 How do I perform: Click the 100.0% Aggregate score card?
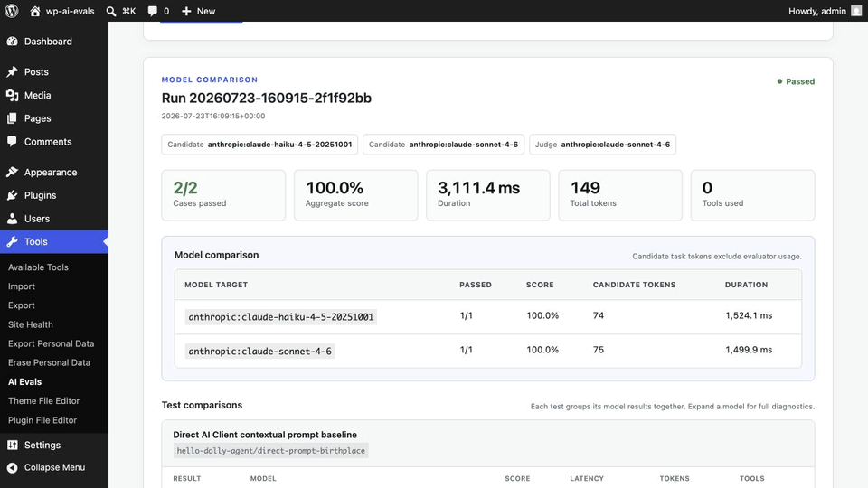356,195
